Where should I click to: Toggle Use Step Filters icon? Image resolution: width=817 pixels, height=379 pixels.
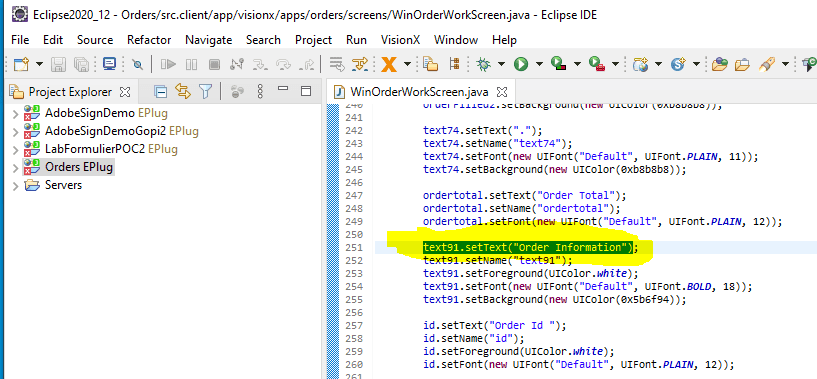click(361, 65)
